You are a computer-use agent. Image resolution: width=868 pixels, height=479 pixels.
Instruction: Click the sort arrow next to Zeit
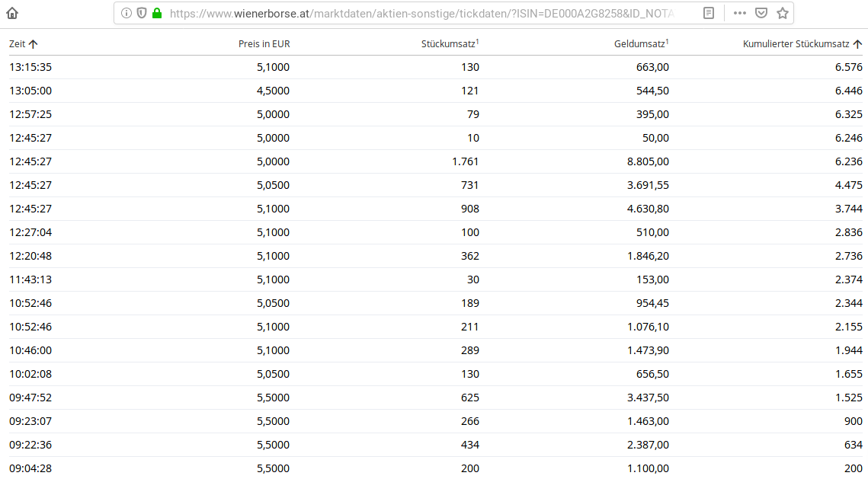coord(33,44)
